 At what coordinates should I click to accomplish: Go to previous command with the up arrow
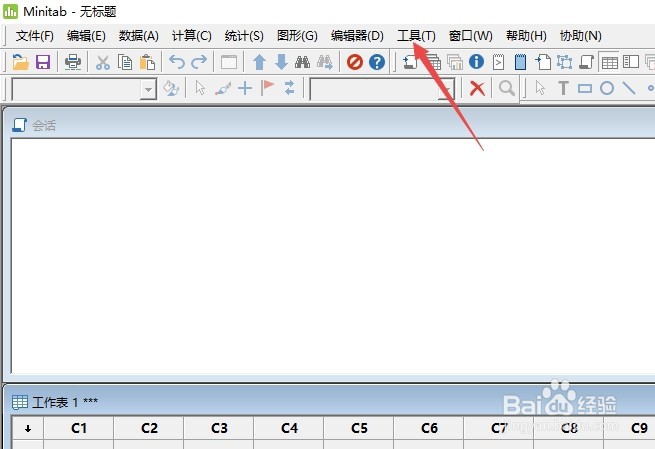point(259,62)
